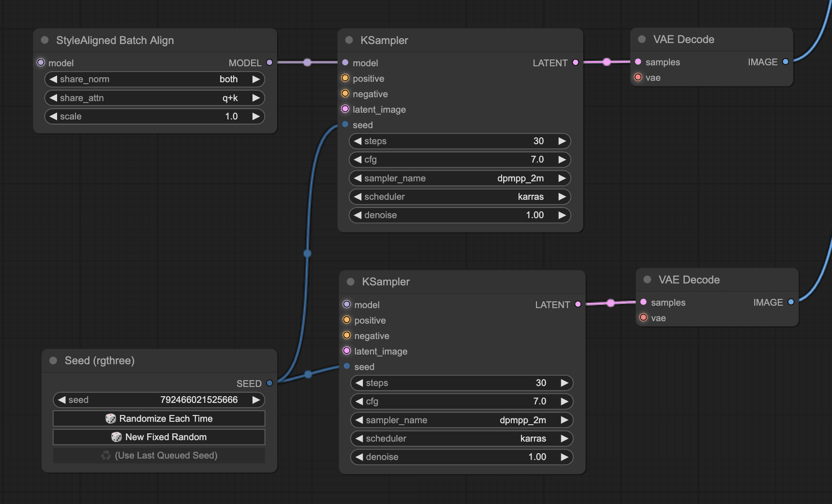Toggle collapse dot on the Seed (rgthree) node
Image resolution: width=832 pixels, height=504 pixels.
[x=54, y=360]
